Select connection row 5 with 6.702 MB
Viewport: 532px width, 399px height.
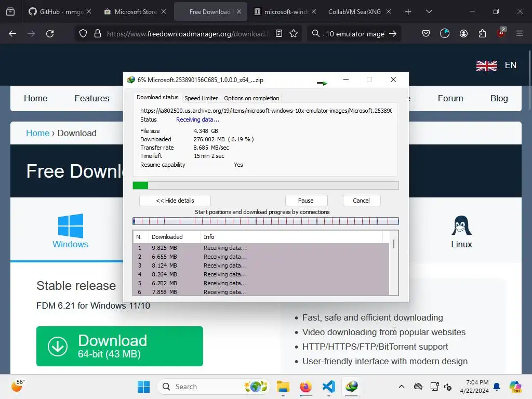tap(261, 283)
